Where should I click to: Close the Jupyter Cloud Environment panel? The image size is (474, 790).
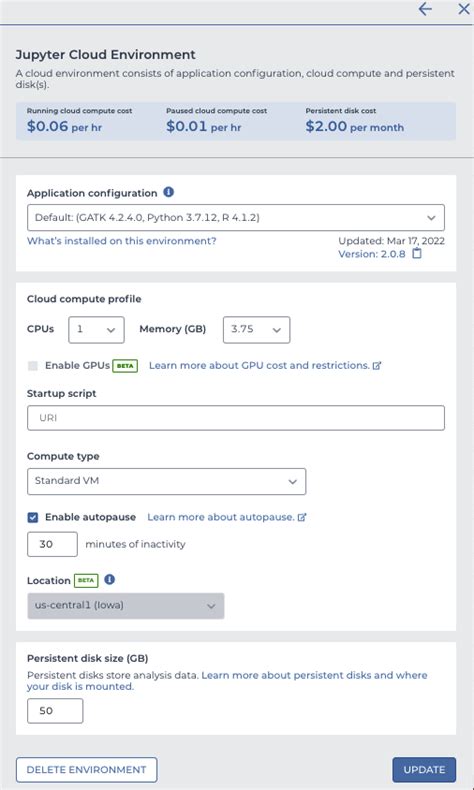coord(463,9)
